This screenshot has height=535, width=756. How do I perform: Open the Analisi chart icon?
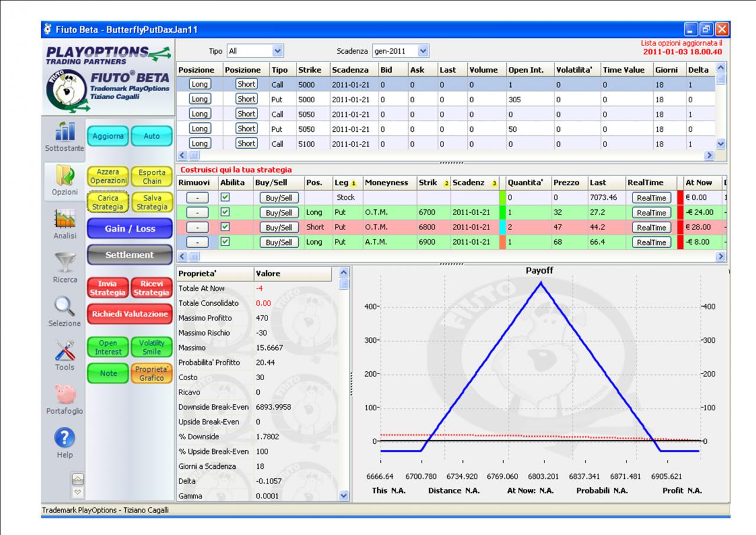pyautogui.click(x=64, y=219)
